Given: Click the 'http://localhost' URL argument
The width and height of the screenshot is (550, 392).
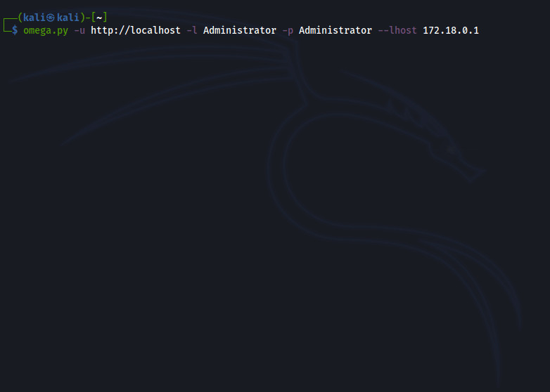Looking at the screenshot, I should (136, 30).
